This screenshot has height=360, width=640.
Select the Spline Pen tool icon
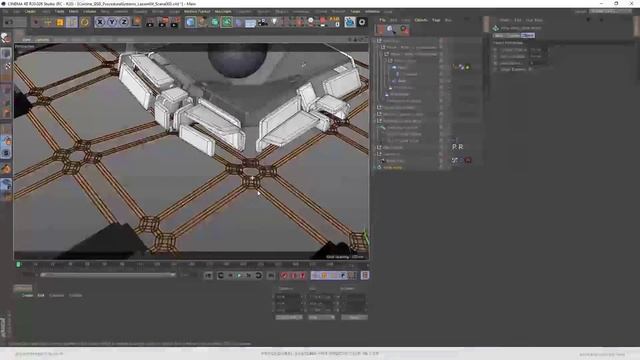pyautogui.click(x=202, y=22)
